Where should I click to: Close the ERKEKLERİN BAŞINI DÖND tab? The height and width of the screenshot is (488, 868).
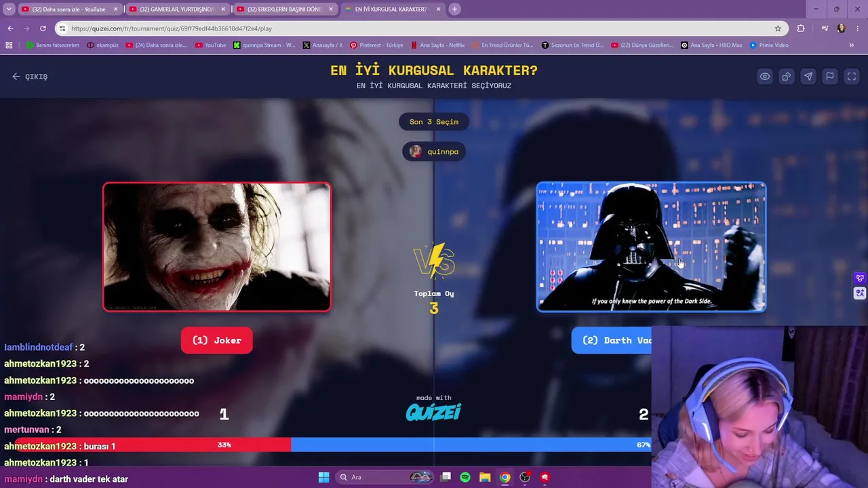point(331,9)
